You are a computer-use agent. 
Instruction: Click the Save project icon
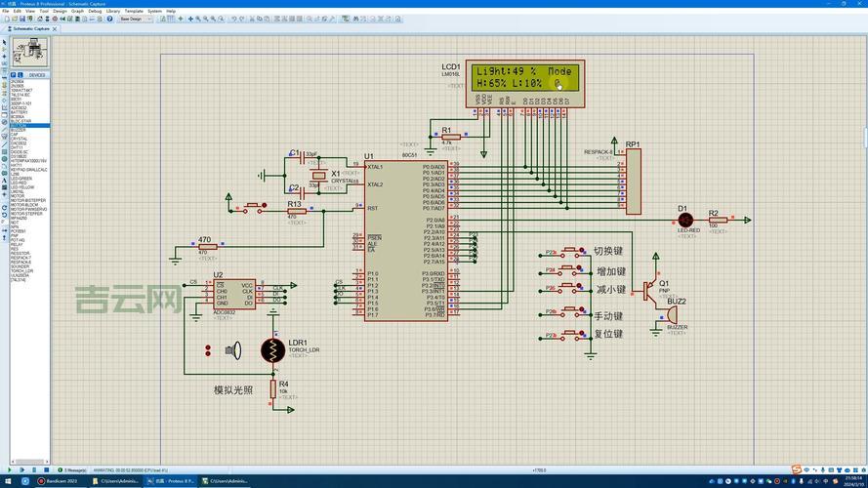click(x=23, y=19)
